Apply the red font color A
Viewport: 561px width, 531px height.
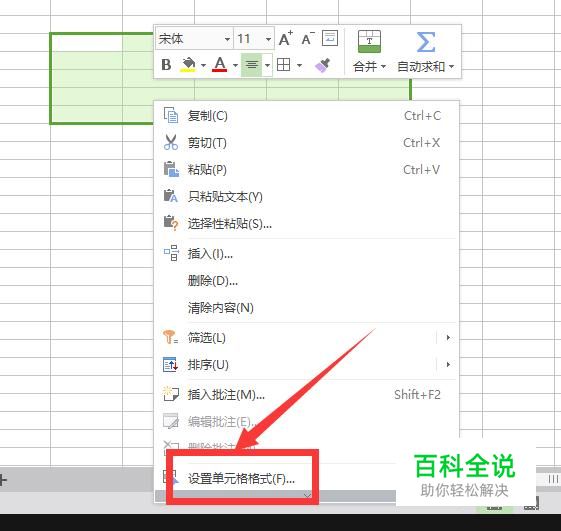click(220, 65)
